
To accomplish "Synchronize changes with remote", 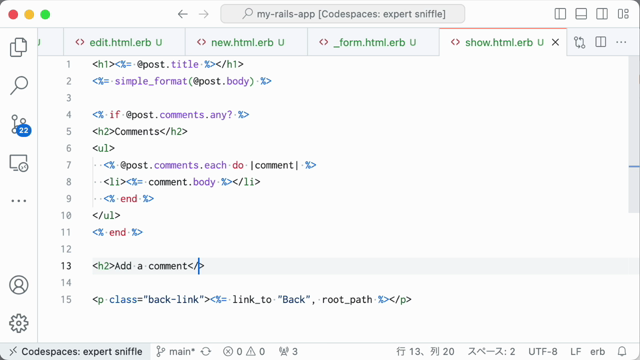I will tap(206, 351).
